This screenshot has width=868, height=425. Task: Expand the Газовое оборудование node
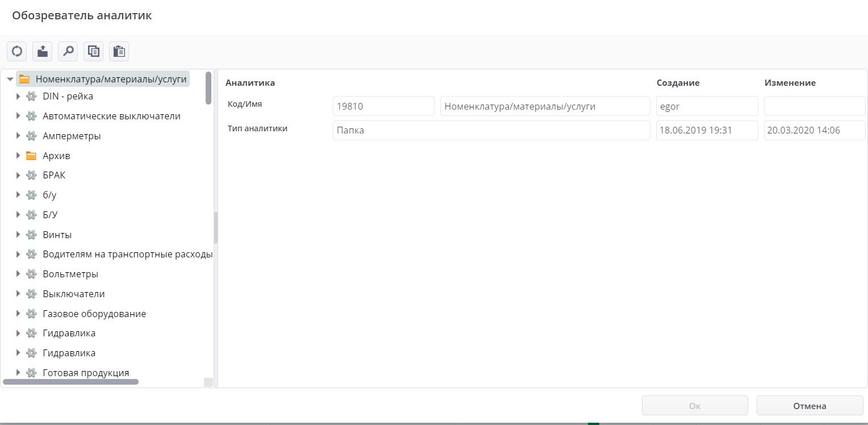[x=18, y=314]
